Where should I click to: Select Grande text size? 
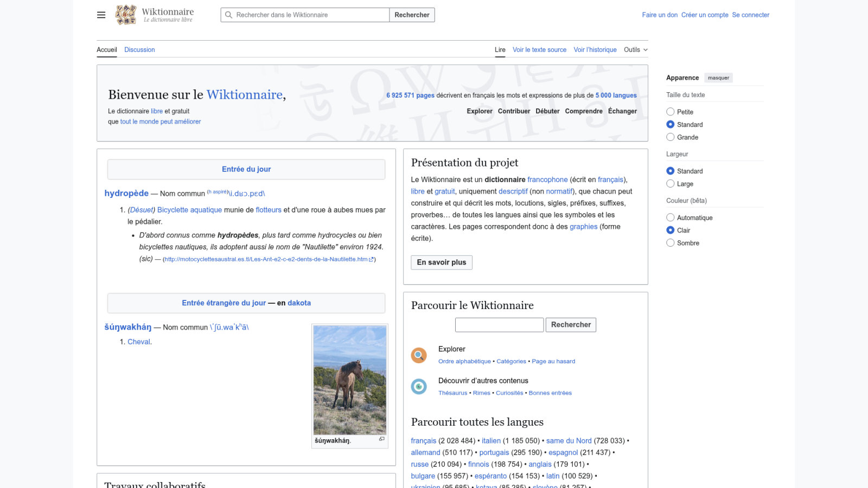[671, 137]
